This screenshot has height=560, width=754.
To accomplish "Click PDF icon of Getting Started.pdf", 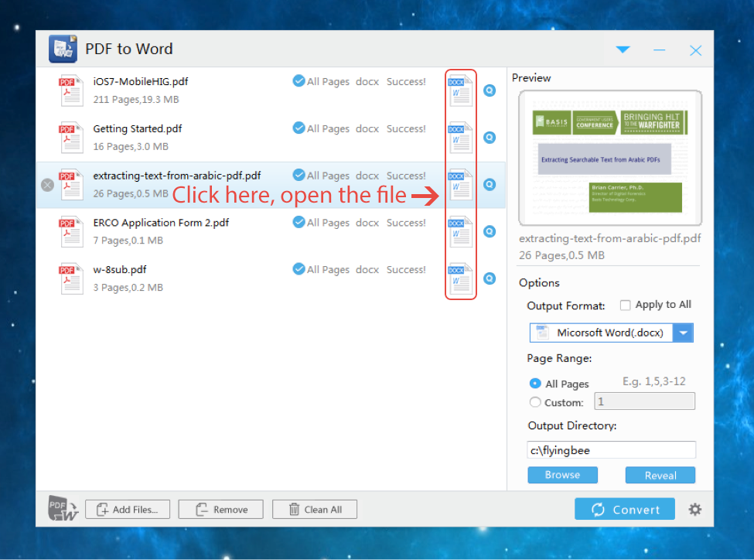I will [70, 138].
